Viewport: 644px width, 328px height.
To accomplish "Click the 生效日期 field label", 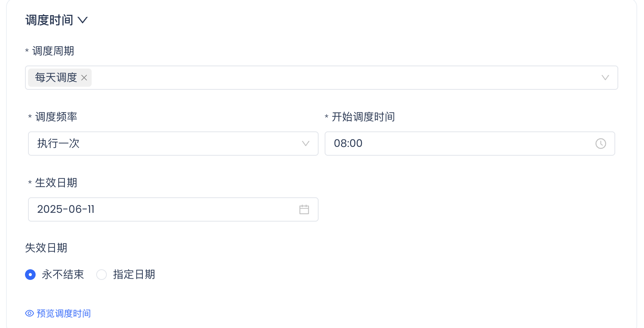I will click(56, 183).
